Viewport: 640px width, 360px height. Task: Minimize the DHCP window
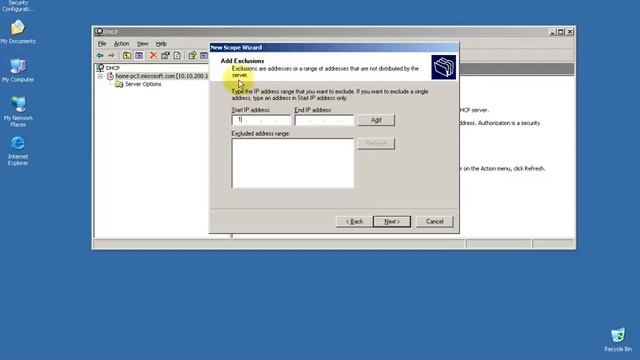[x=553, y=32]
